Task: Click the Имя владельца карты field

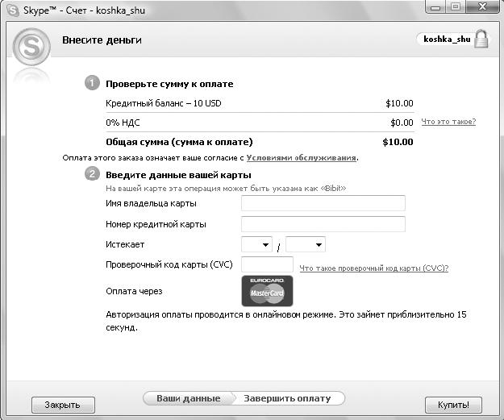Action: click(x=323, y=203)
